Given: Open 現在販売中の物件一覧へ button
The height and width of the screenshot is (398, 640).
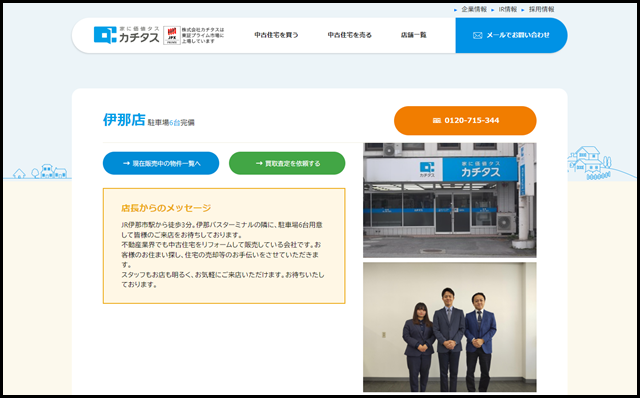Looking at the screenshot, I should coord(161,163).
